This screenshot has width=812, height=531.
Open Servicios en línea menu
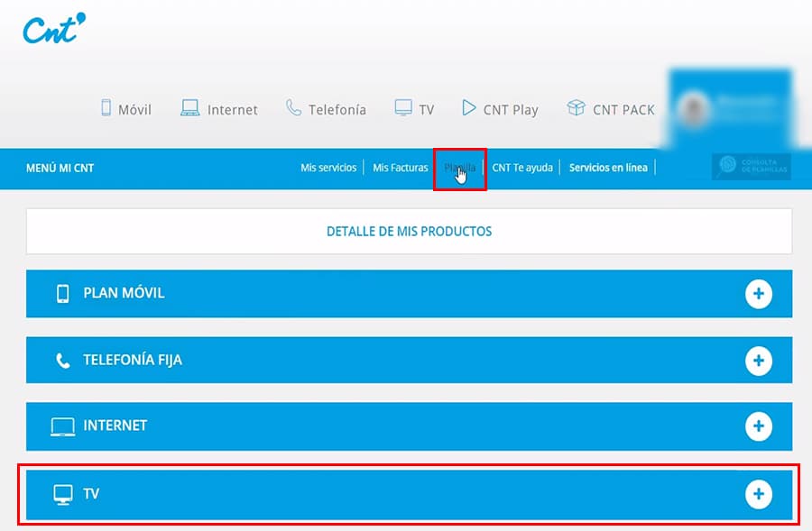[608, 168]
